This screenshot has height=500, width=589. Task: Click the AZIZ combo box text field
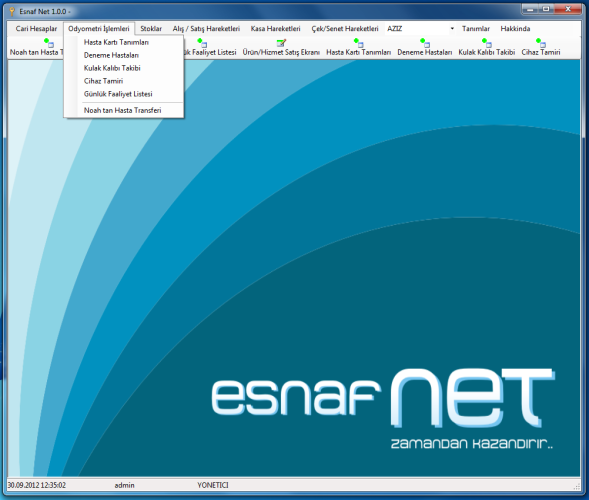point(417,29)
